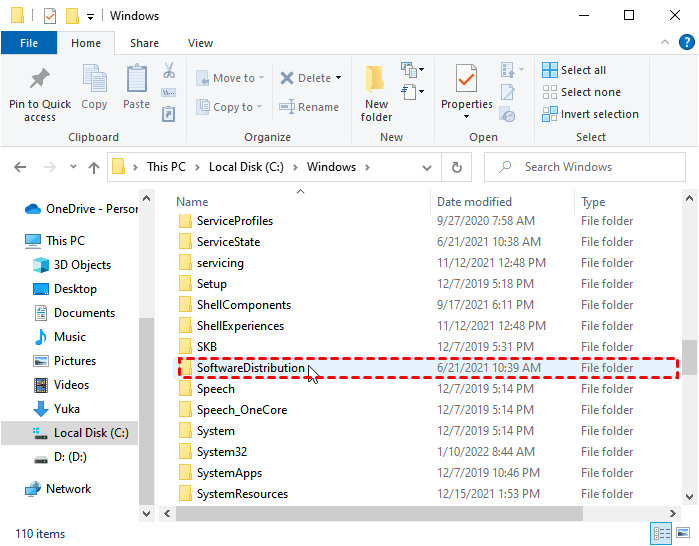Click Select none

581,92
